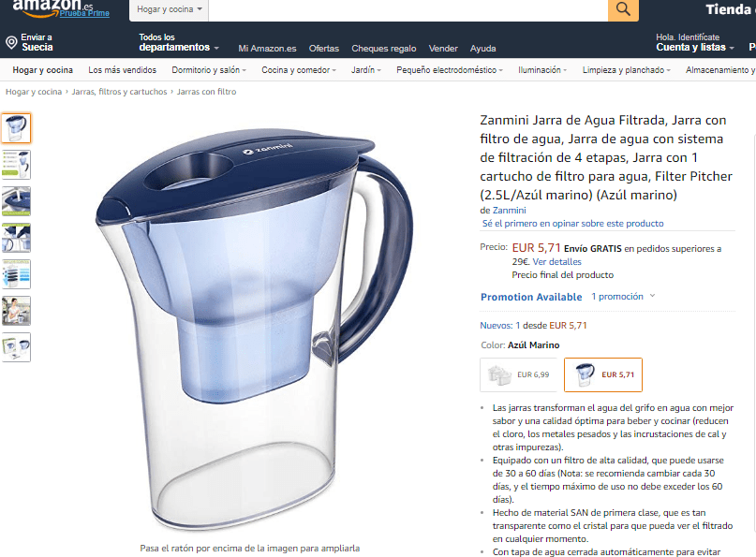Select the thumbnail with woman in kitchen
Image resolution: width=756 pixels, height=557 pixels.
tap(16, 311)
